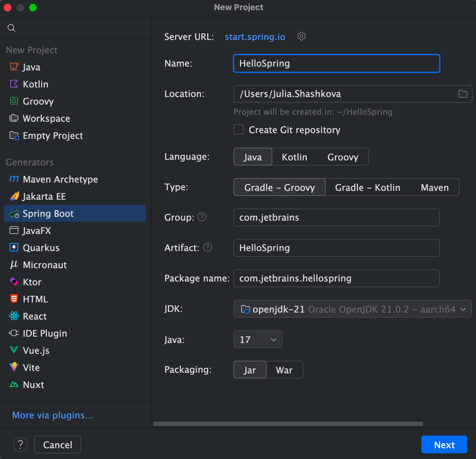Open Group field help tooltip icon
The width and height of the screenshot is (476, 459).
point(202,217)
